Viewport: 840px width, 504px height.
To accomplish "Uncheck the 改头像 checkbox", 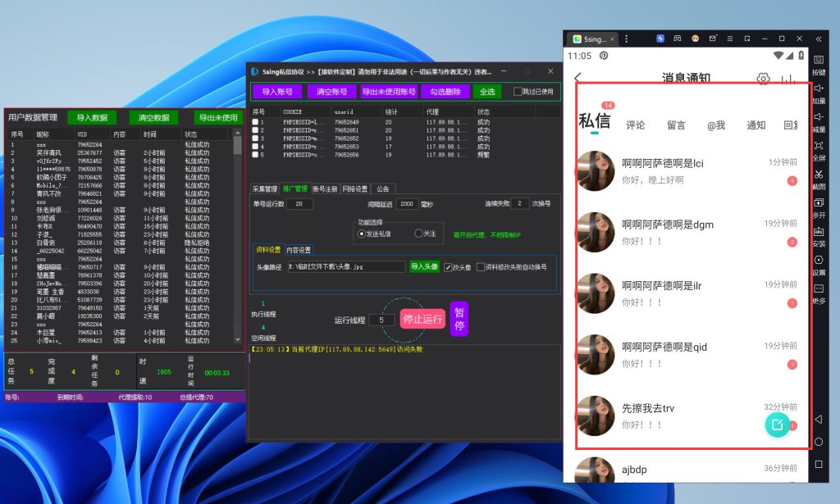I will point(448,267).
